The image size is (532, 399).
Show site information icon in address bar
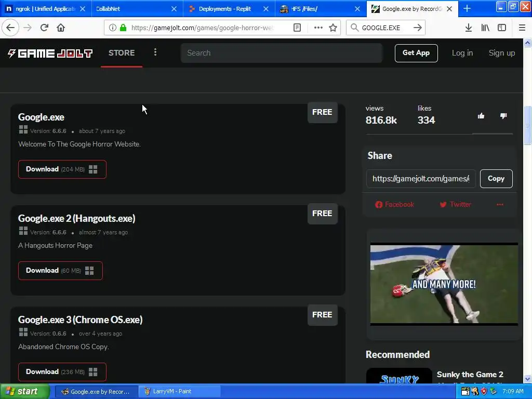tap(113, 28)
